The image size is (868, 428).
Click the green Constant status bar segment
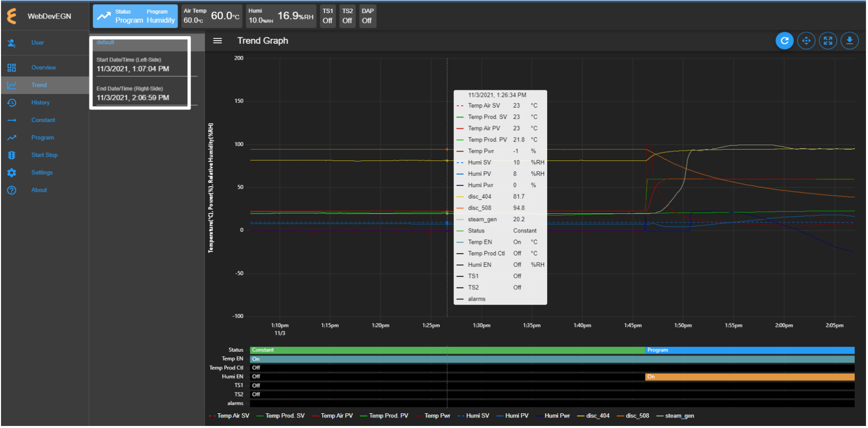(x=447, y=350)
